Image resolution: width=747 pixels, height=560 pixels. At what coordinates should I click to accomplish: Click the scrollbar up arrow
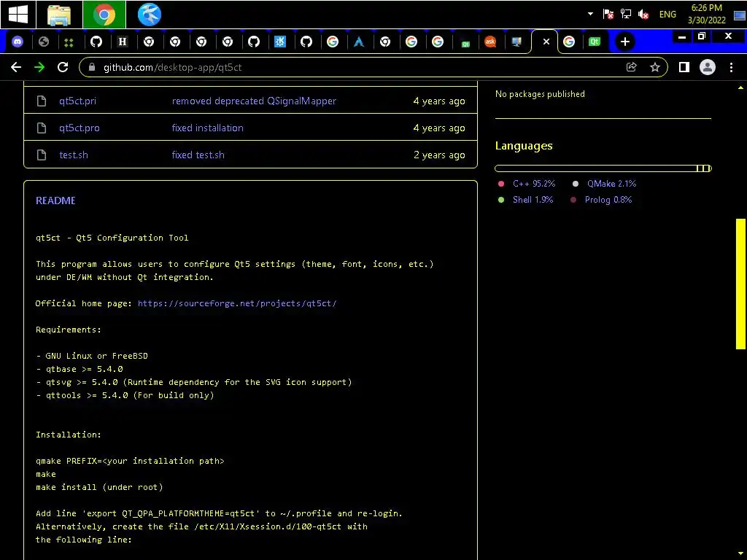(x=740, y=87)
